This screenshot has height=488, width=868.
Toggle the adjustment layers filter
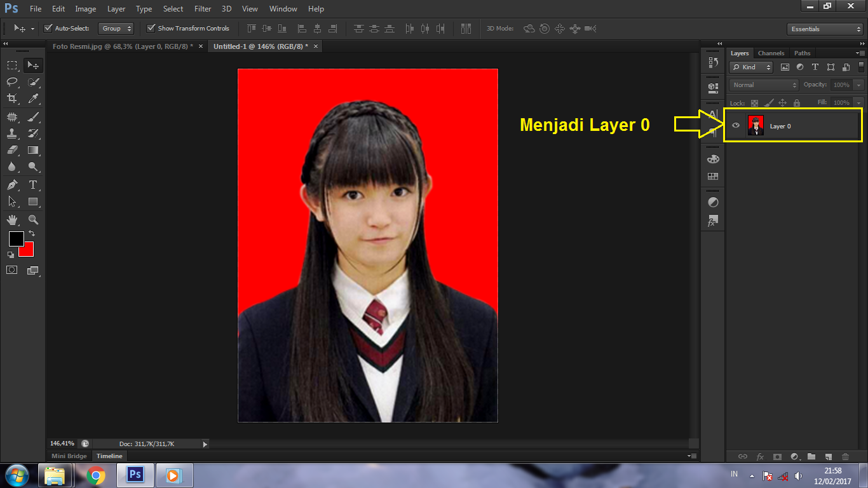click(800, 67)
